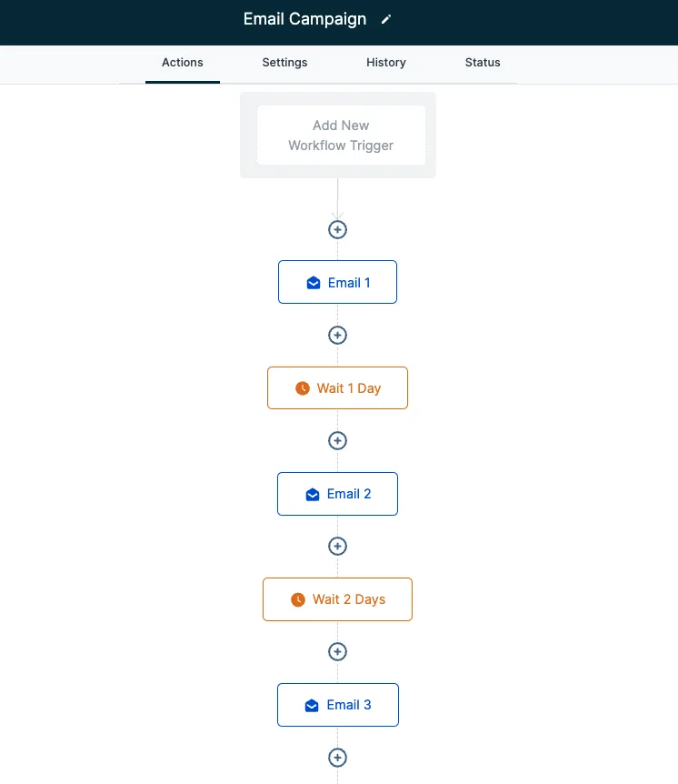The height and width of the screenshot is (784, 678).
Task: Click the pencil icon to rename Email Campaign
Action: 385,19
